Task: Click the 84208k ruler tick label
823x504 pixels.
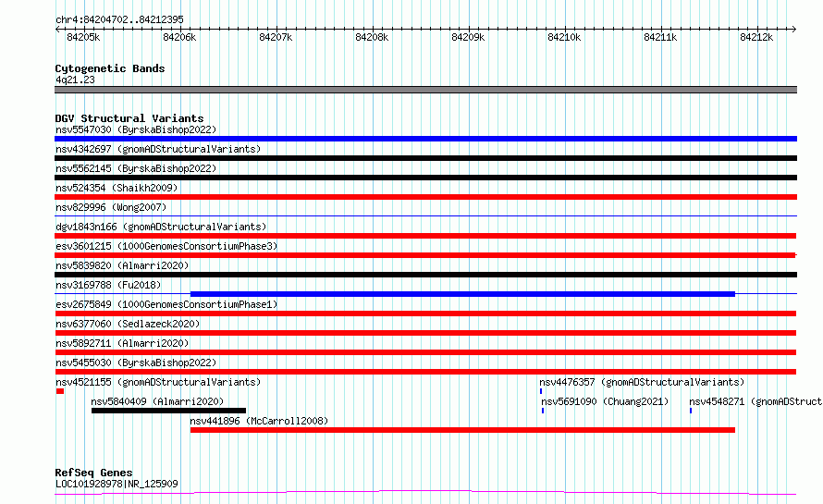Action: click(x=372, y=37)
